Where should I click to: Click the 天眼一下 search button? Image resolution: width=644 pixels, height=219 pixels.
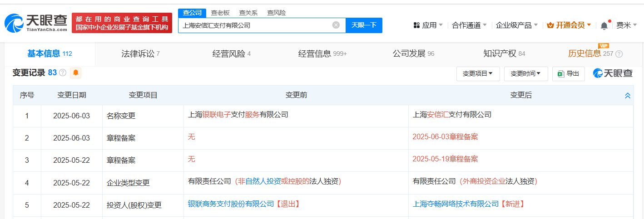point(364,25)
